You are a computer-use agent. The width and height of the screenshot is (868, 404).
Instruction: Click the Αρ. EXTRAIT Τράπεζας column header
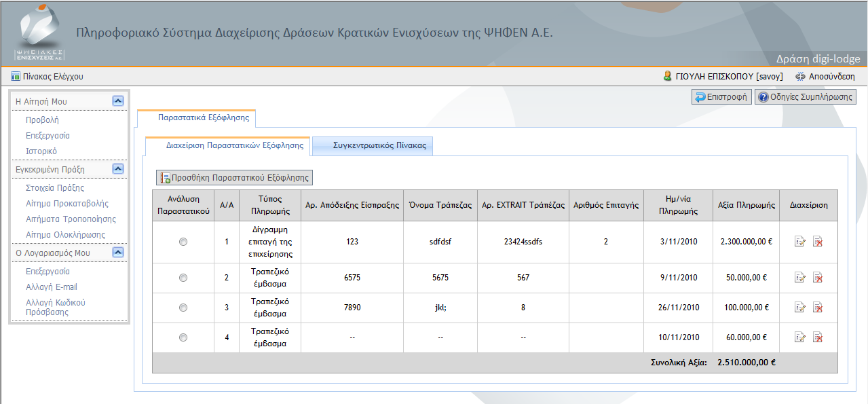coord(523,205)
